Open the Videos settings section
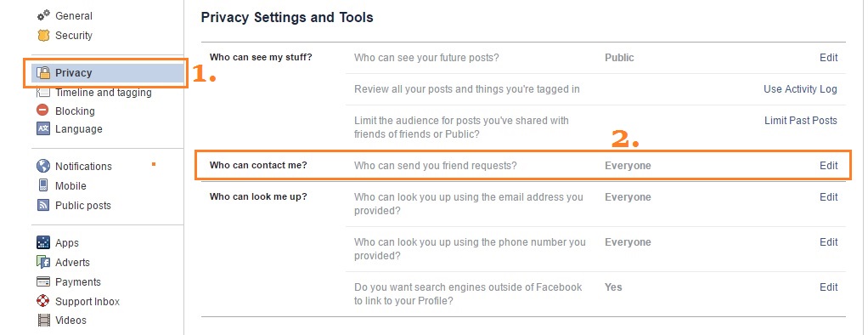The width and height of the screenshot is (868, 335). tap(70, 320)
